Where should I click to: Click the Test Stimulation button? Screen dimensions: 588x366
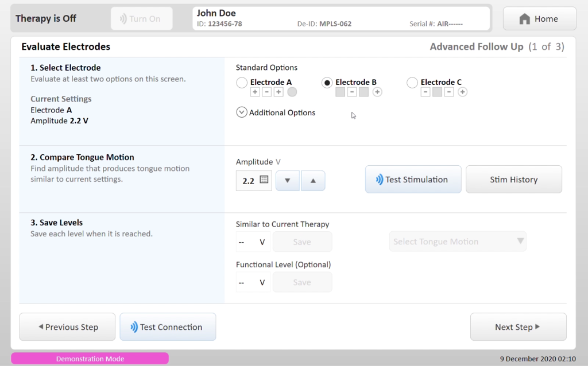(x=413, y=180)
